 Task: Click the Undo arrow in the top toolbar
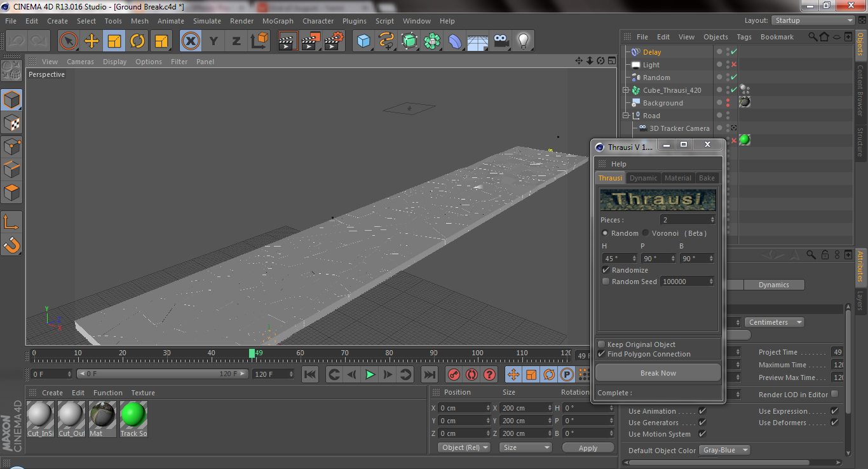point(17,41)
